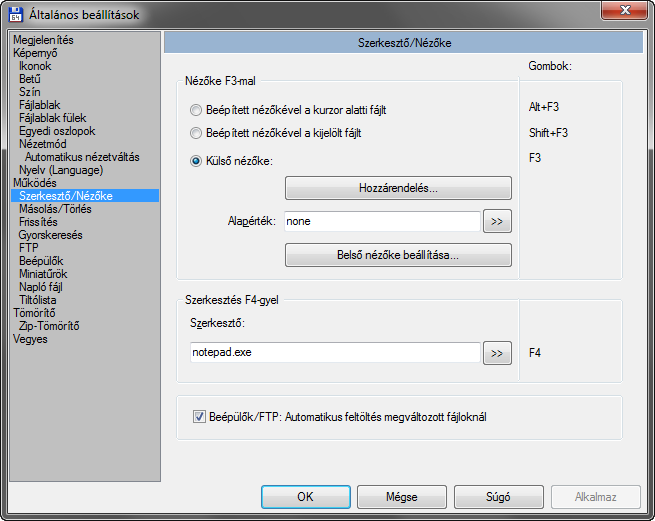
Task: Open Nyelv (Language) settings
Action: click(61, 170)
